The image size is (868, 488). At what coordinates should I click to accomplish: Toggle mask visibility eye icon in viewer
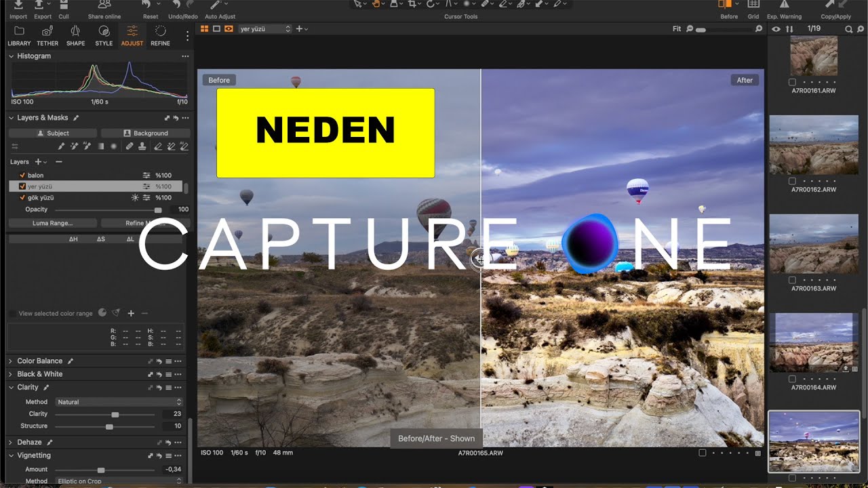click(229, 28)
